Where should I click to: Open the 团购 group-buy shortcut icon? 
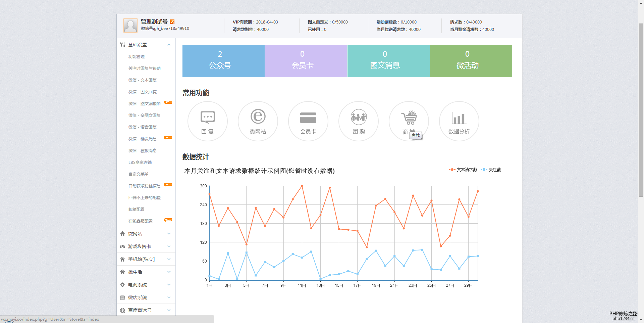359,121
